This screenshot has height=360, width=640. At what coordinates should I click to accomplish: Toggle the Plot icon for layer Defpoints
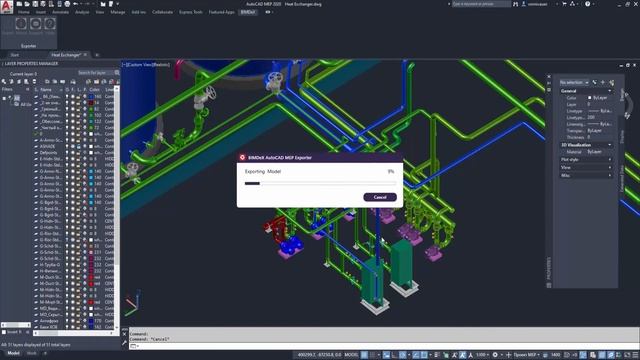coord(84,153)
